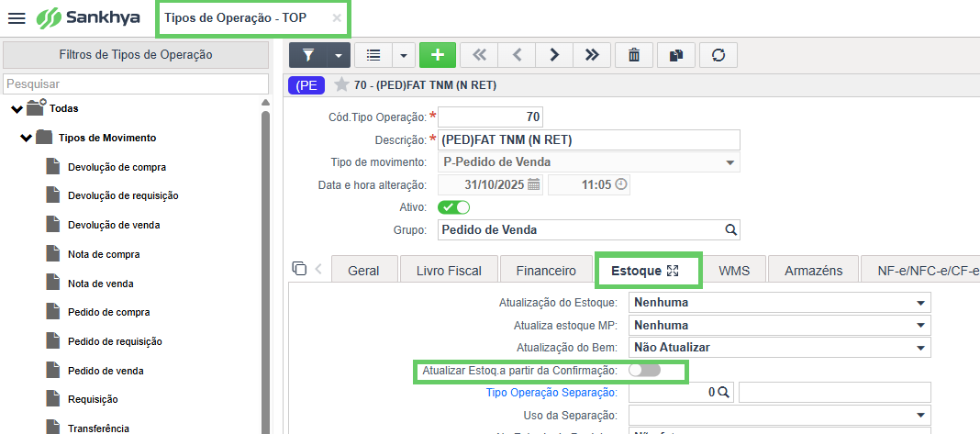Click the Pesquisar search box
This screenshot has height=434, width=980.
[x=136, y=83]
